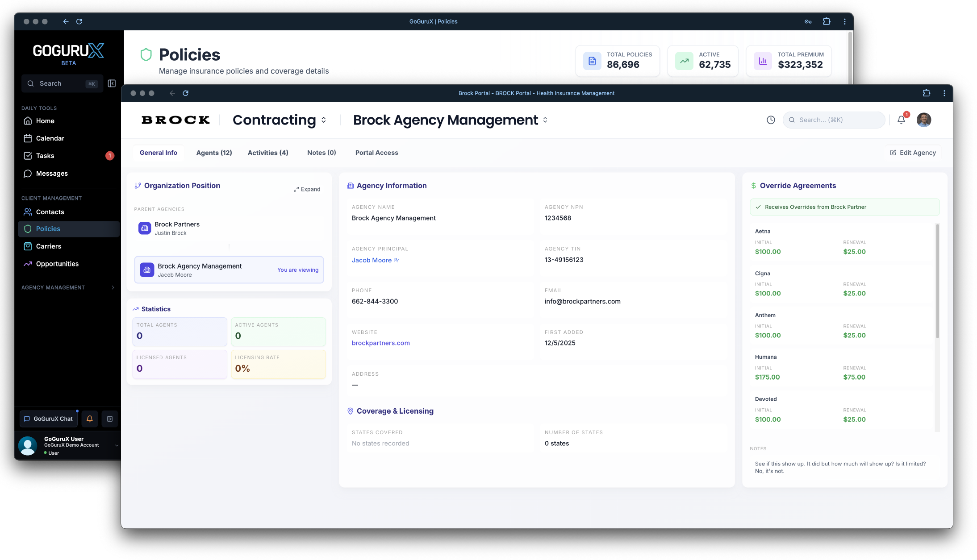Screen dimensions: 977x560
Task: Toggle the GoGuruX sidebar collapse icon
Action: coord(112,83)
